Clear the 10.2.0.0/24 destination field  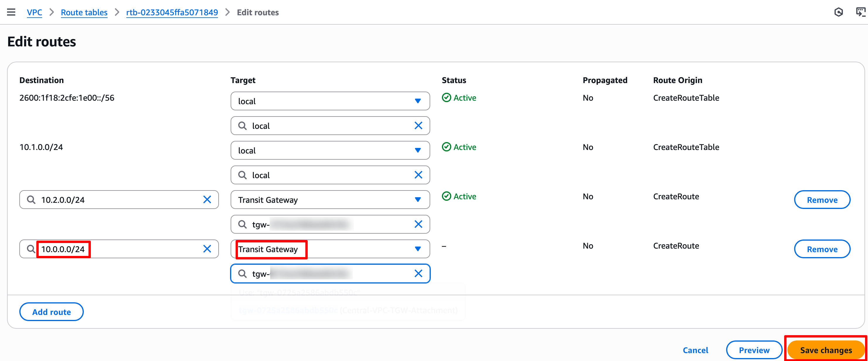coord(207,199)
